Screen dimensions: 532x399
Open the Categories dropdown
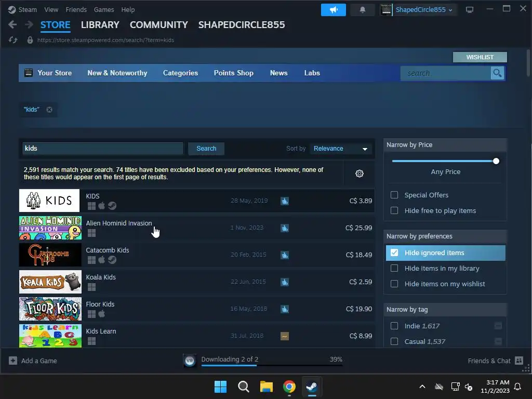[x=180, y=73]
